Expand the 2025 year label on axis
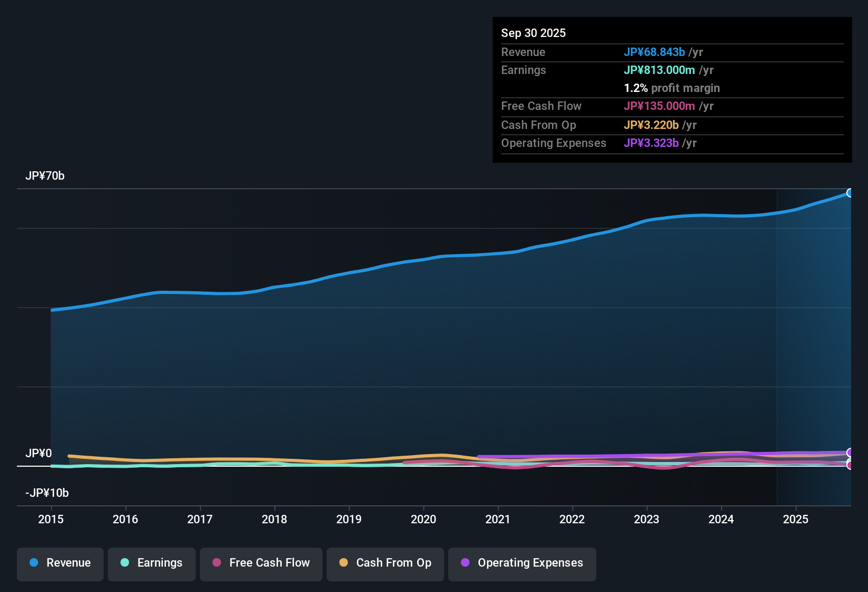Screen dimensions: 868x592 pyautogui.click(x=796, y=520)
